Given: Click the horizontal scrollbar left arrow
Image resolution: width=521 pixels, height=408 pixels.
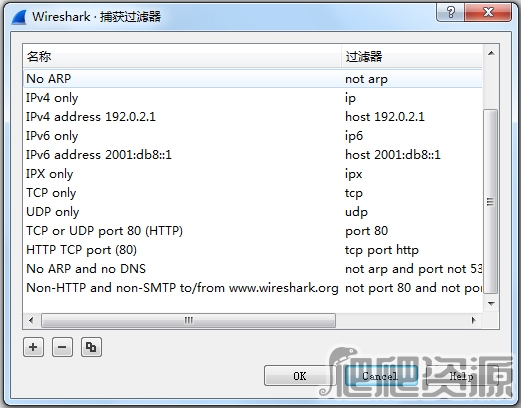Looking at the screenshot, I should click(x=31, y=320).
